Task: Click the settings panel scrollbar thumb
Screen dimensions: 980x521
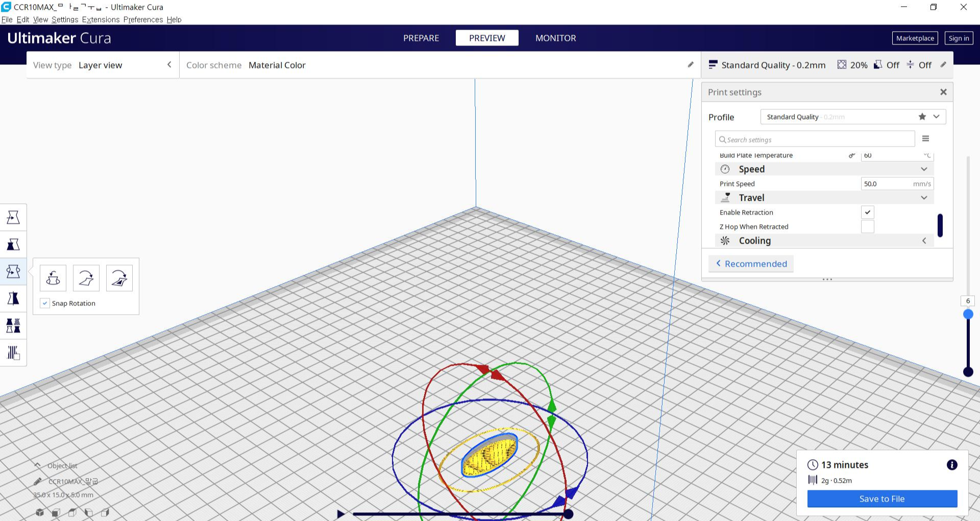Action: point(940,225)
